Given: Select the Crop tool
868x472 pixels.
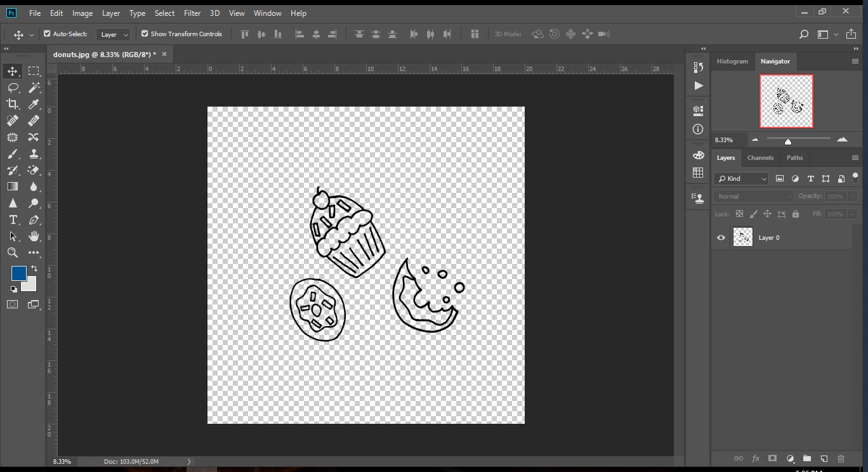Looking at the screenshot, I should (13, 104).
